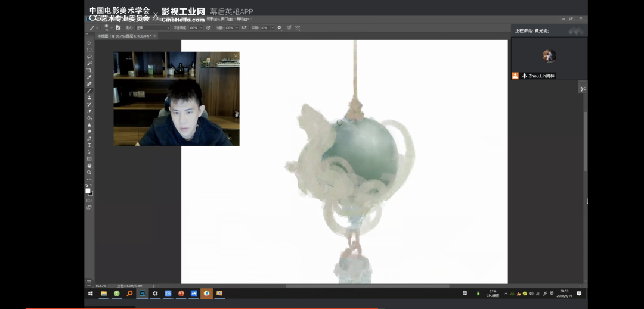
Task: Select the Type tool
Action: (89, 145)
